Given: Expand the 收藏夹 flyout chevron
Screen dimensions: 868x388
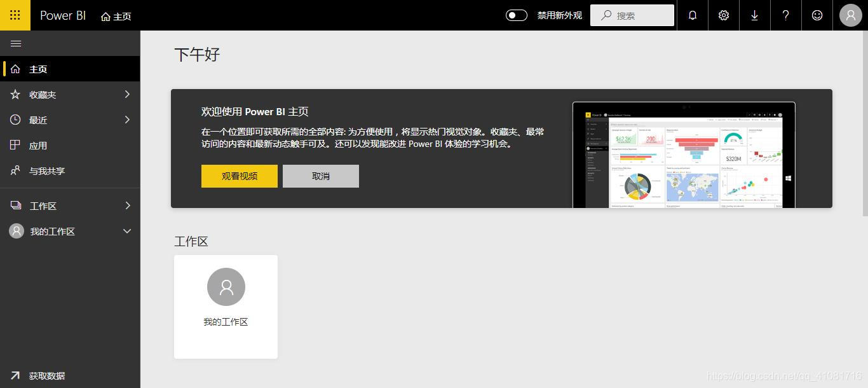Looking at the screenshot, I should pos(127,94).
